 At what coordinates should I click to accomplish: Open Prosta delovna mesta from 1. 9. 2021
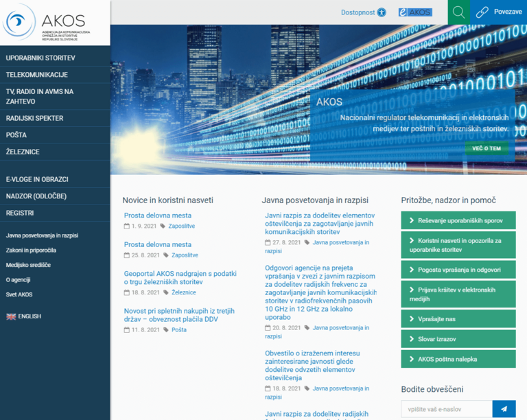pyautogui.click(x=158, y=215)
